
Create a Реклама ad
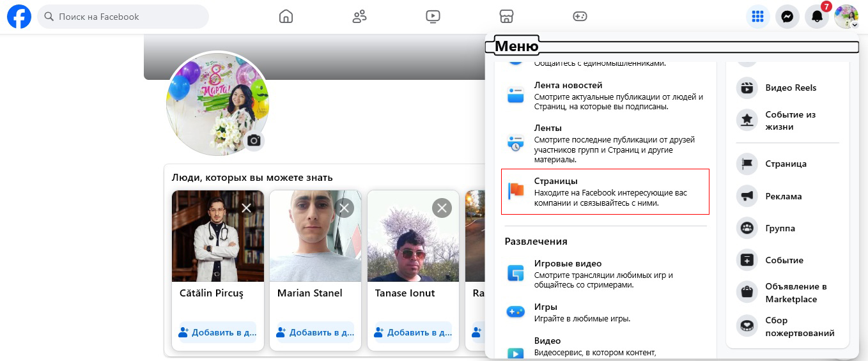pyautogui.click(x=787, y=196)
